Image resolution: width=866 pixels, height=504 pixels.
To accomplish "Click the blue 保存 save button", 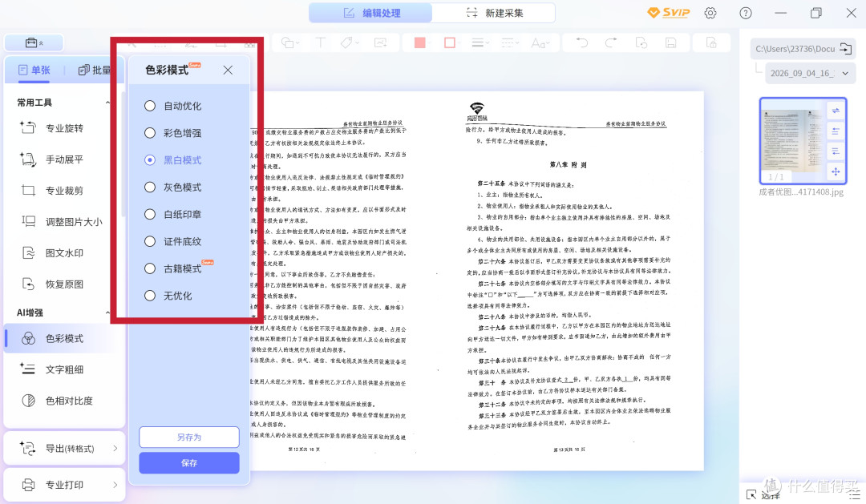I will point(189,462).
